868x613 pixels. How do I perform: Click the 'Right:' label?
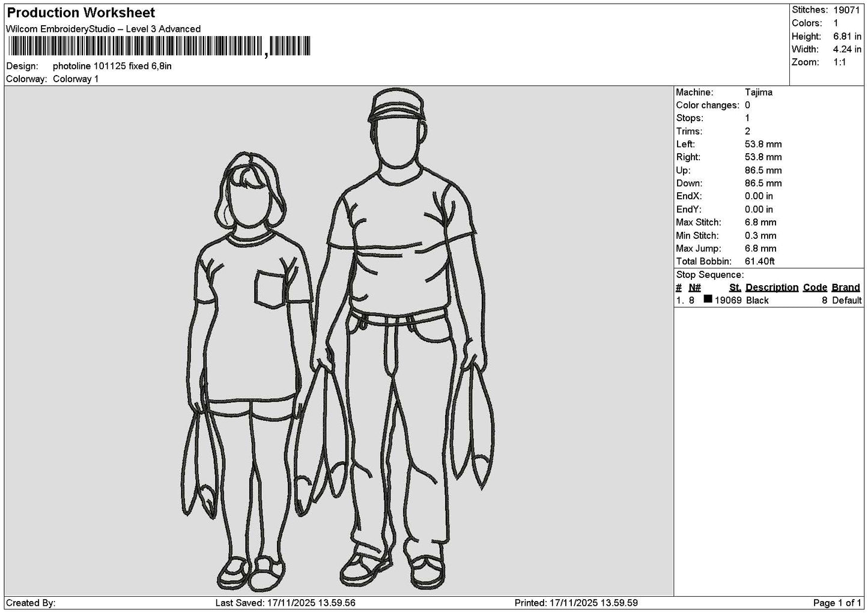[x=689, y=157]
